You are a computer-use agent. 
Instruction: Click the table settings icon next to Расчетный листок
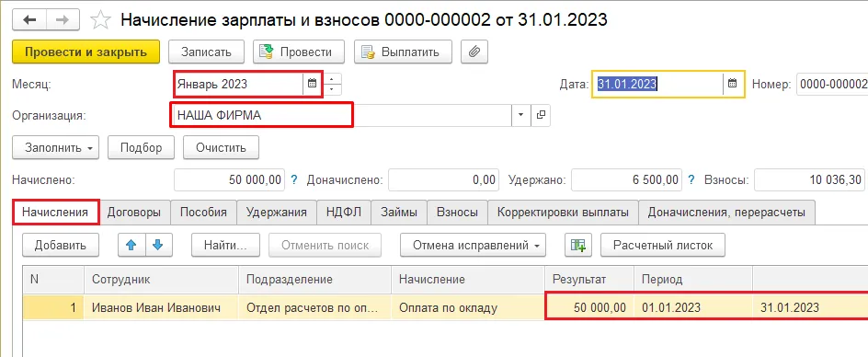(578, 245)
